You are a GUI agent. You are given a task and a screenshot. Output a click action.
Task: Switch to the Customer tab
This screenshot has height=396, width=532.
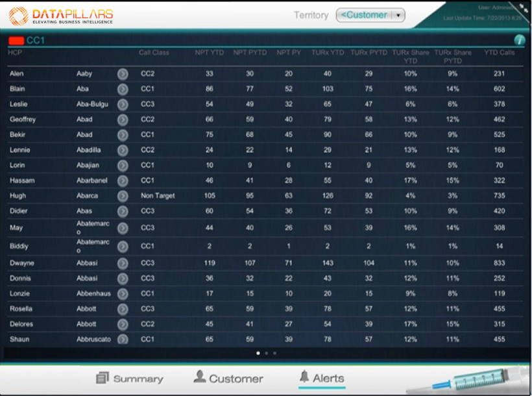[228, 378]
